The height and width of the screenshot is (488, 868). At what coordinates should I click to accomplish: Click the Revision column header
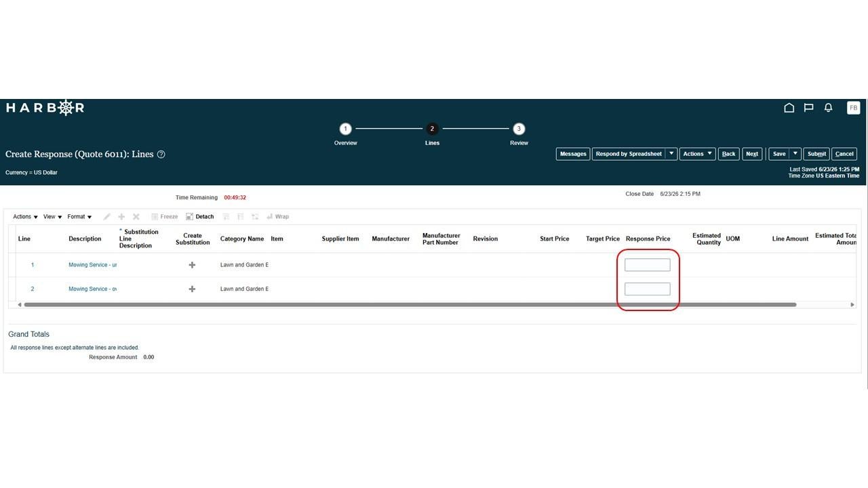[x=486, y=239]
